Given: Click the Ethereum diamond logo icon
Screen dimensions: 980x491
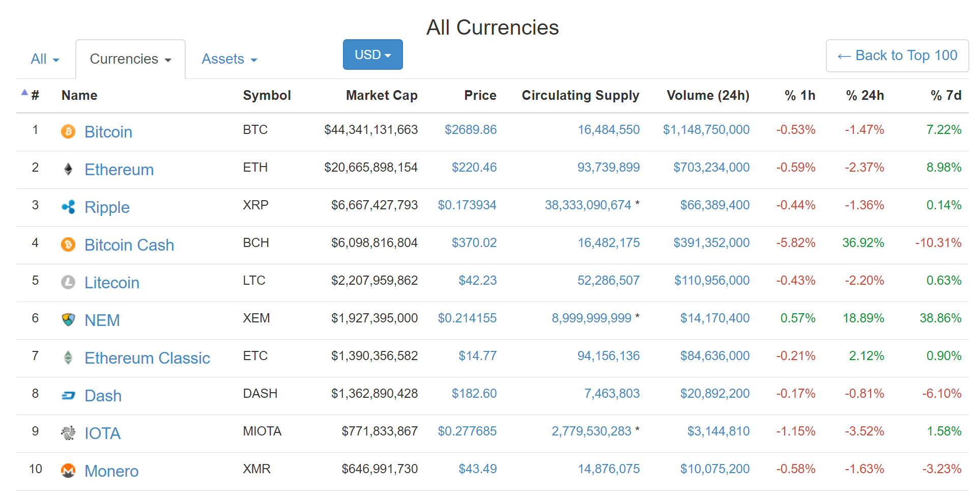Looking at the screenshot, I should click(68, 170).
